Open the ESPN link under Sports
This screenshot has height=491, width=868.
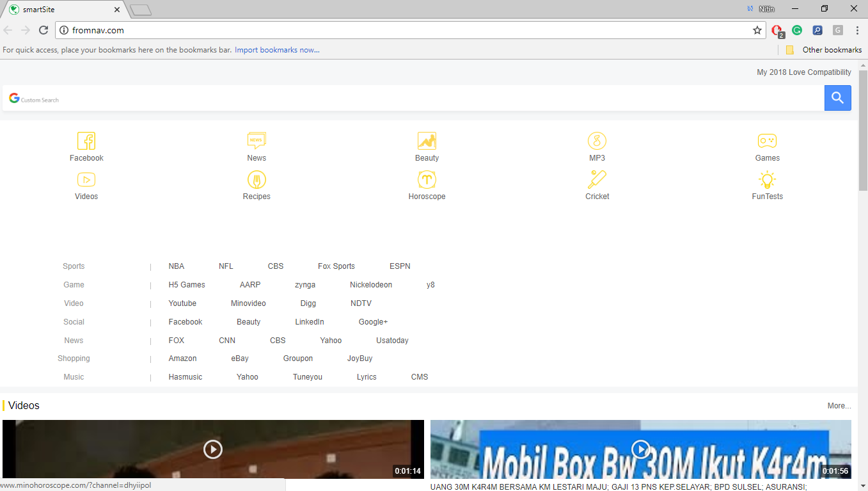[x=400, y=266]
